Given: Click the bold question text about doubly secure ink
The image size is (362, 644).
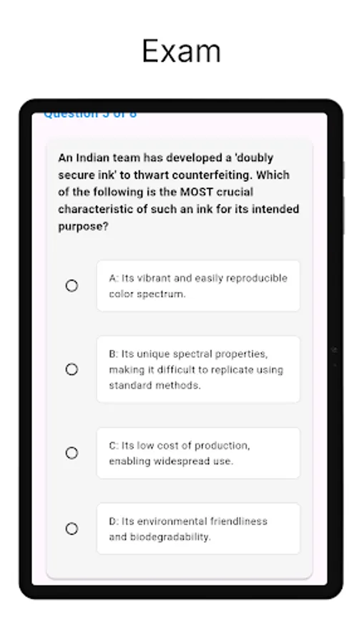Looking at the screenshot, I should (x=179, y=192).
